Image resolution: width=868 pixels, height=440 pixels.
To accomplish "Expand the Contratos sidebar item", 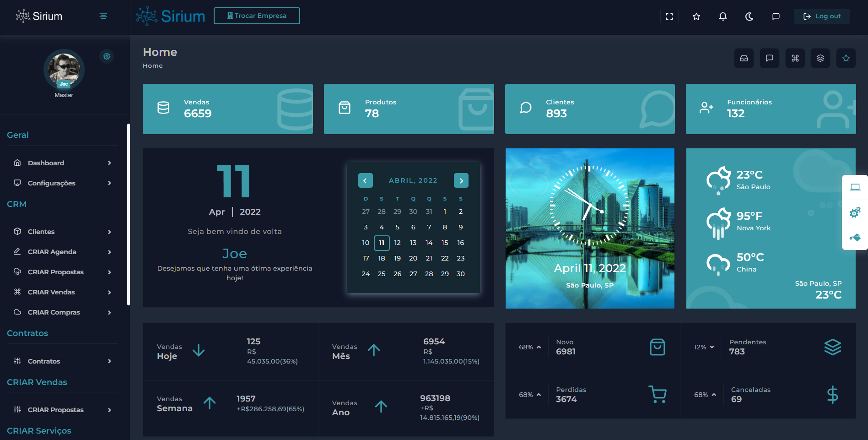I will click(63, 361).
